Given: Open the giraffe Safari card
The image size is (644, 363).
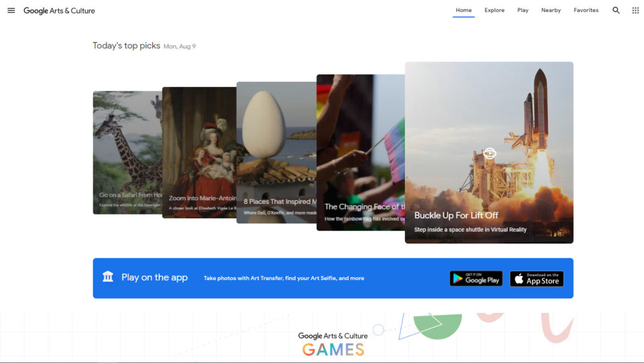Looking at the screenshot, I should [x=127, y=152].
